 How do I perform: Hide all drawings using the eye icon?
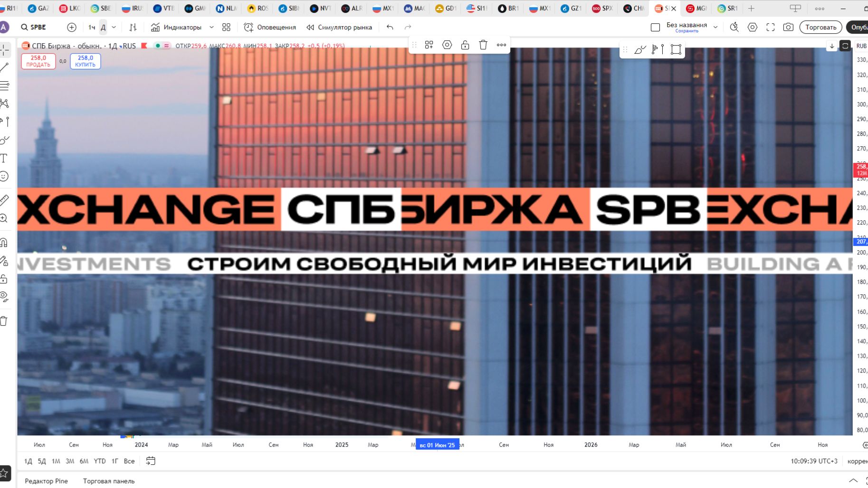(5, 297)
